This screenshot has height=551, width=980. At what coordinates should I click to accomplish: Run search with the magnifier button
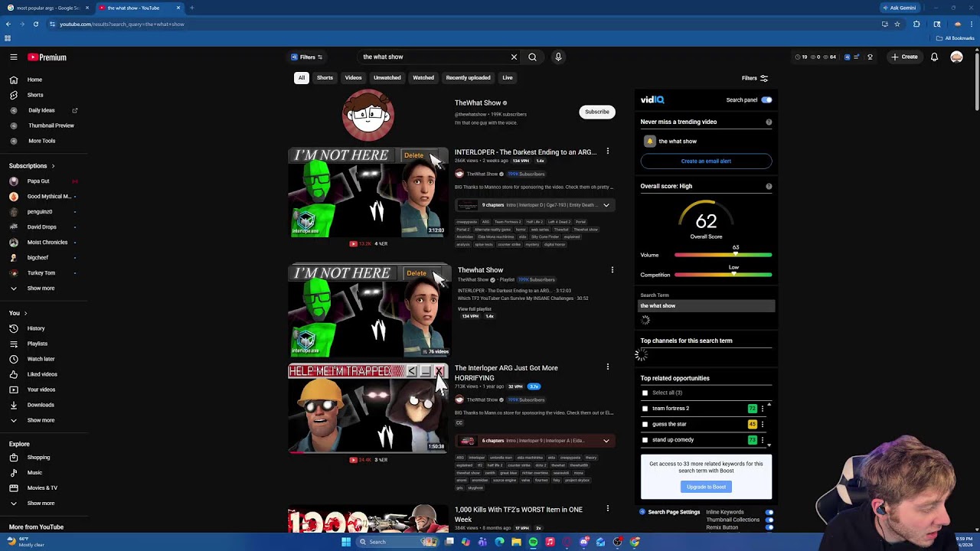pos(532,57)
